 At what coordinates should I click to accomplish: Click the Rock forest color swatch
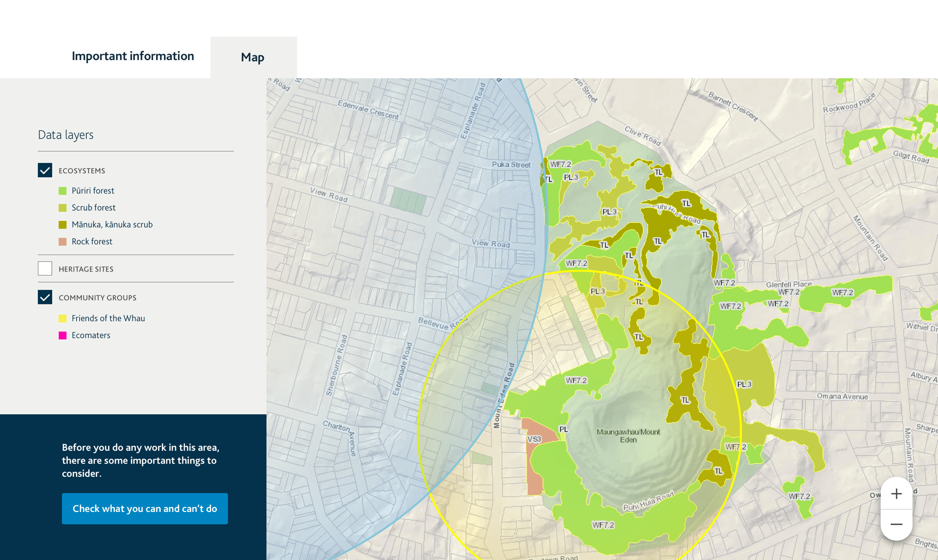[x=63, y=242]
